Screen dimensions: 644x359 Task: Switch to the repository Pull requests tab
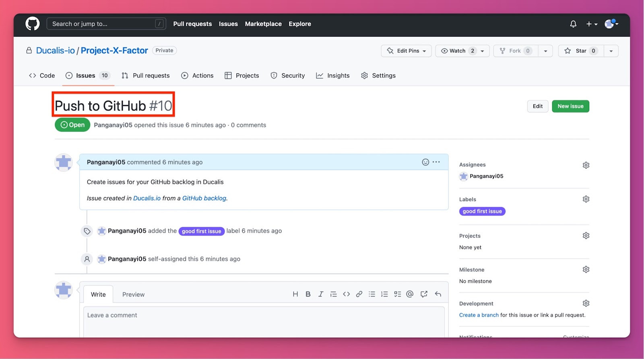146,75
